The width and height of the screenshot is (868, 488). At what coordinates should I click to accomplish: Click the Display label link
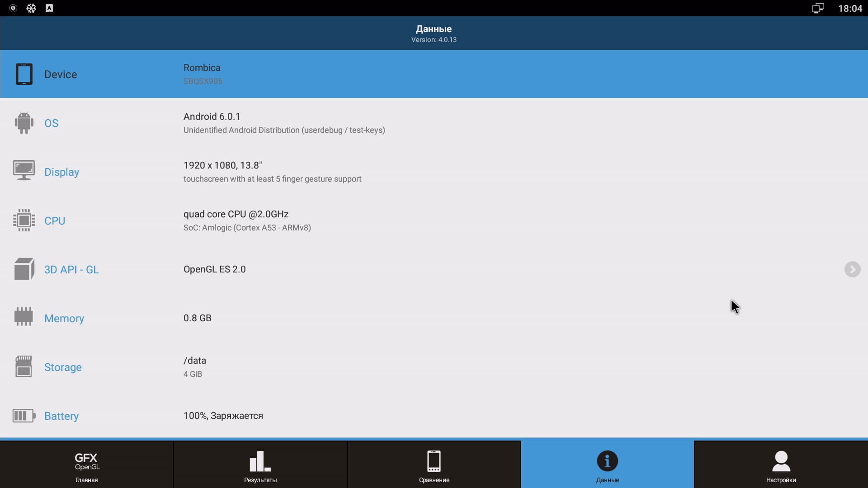click(x=61, y=172)
